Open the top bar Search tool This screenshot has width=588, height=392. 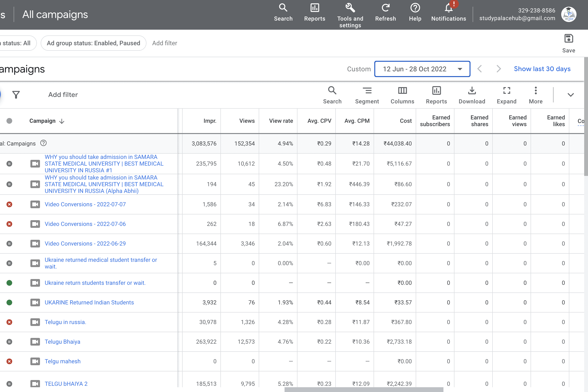(283, 12)
